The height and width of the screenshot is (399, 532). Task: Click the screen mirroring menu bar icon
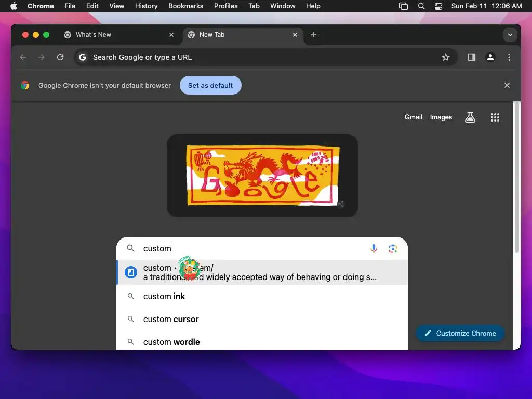(x=403, y=6)
